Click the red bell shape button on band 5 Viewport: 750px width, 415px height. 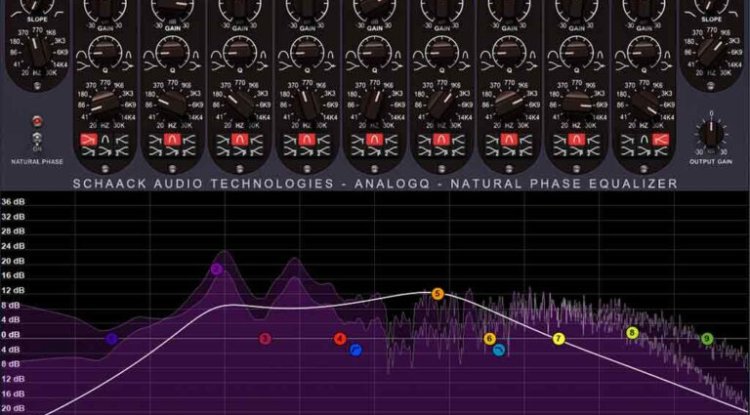pos(374,140)
